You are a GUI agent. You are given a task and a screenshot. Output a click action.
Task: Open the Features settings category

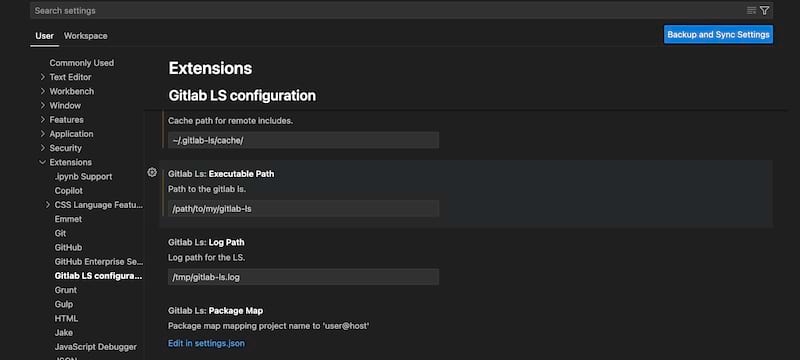pos(66,120)
